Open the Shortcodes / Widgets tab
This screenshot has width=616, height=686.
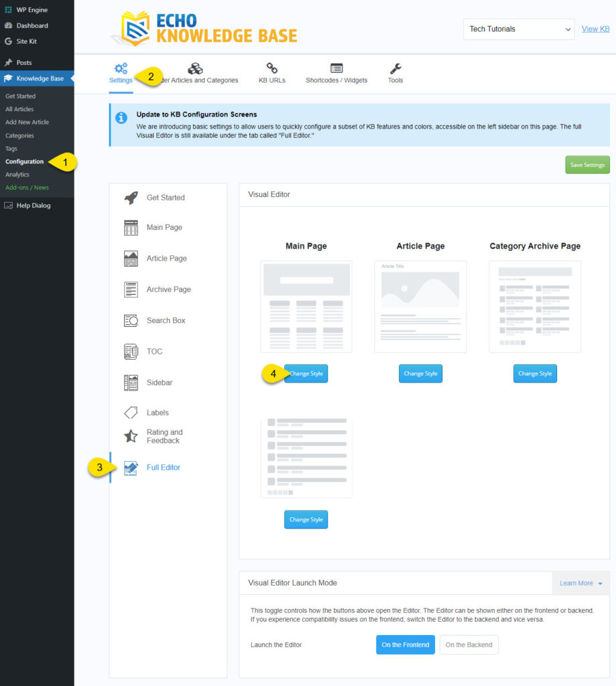(338, 72)
